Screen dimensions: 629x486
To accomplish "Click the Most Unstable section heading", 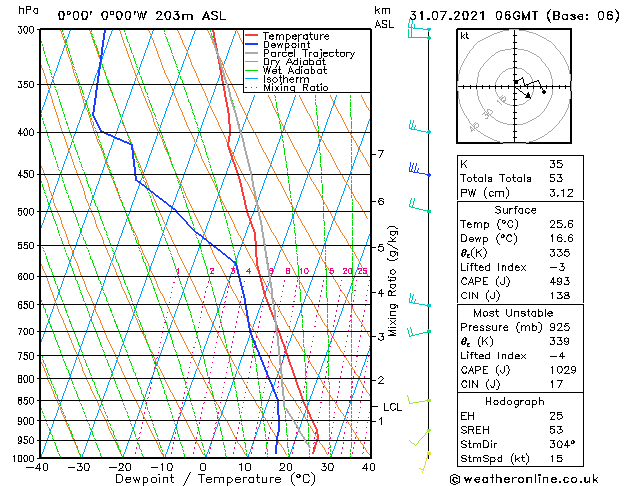I will pyautogui.click(x=513, y=313).
